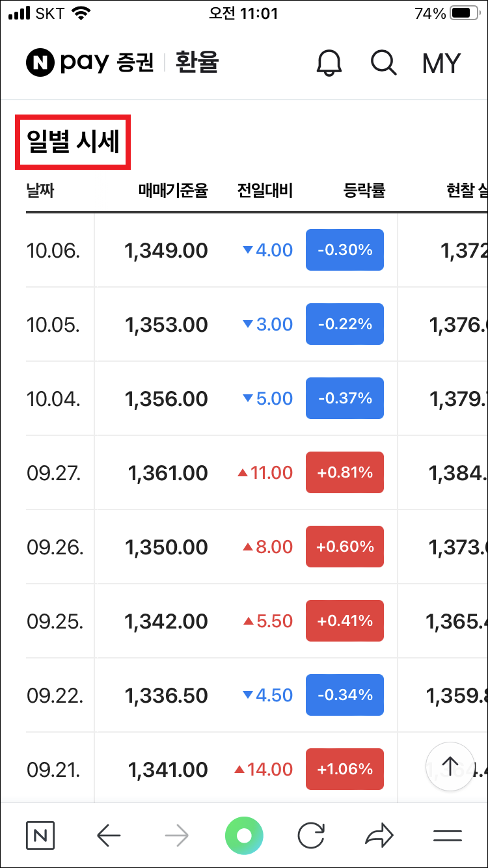Open the MY menu
This screenshot has height=868, width=488.
pyautogui.click(x=441, y=63)
